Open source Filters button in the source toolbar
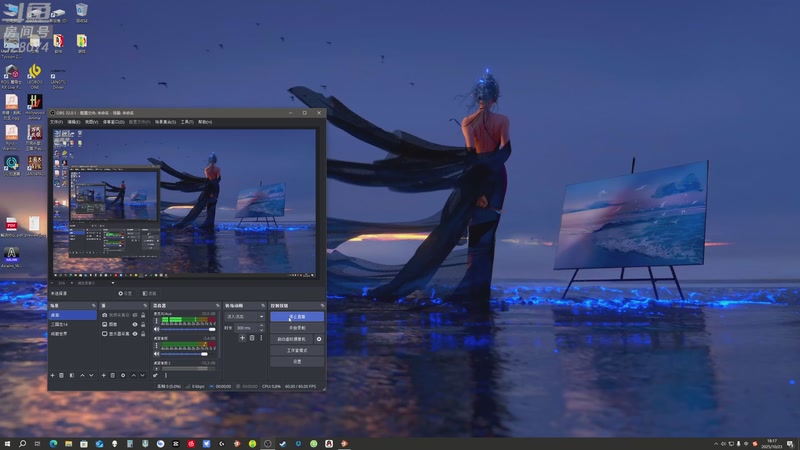The height and width of the screenshot is (450, 800). pyautogui.click(x=149, y=293)
